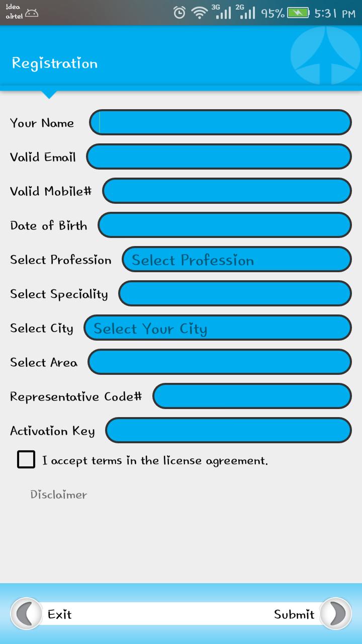Viewport: 362px width, 644px height.
Task: Tap the Valid Email input field
Action: pyautogui.click(x=219, y=157)
